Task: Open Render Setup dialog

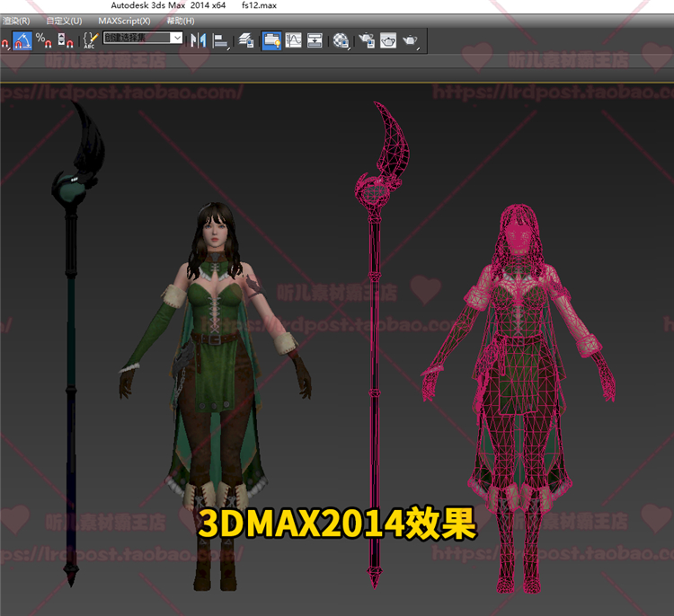Action: [x=367, y=40]
